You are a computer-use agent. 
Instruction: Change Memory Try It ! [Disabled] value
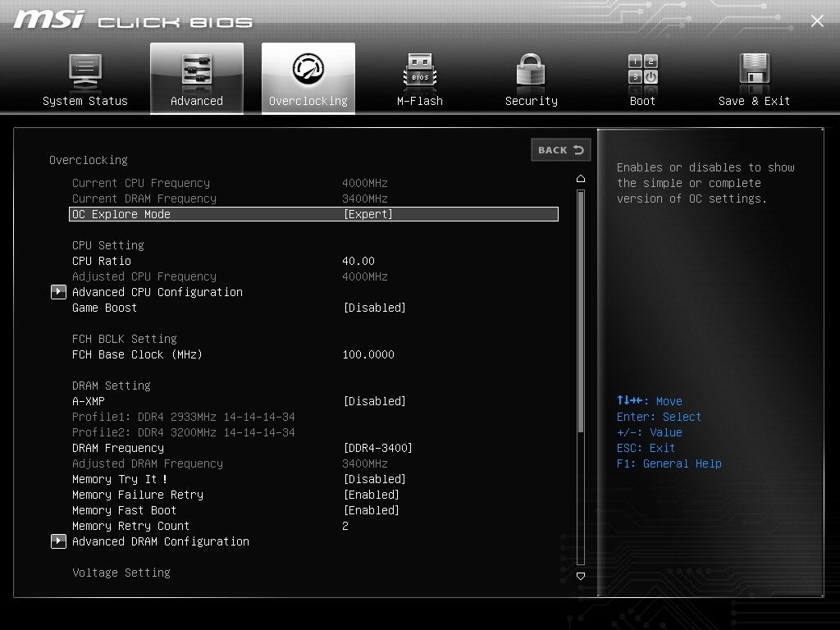coord(374,479)
